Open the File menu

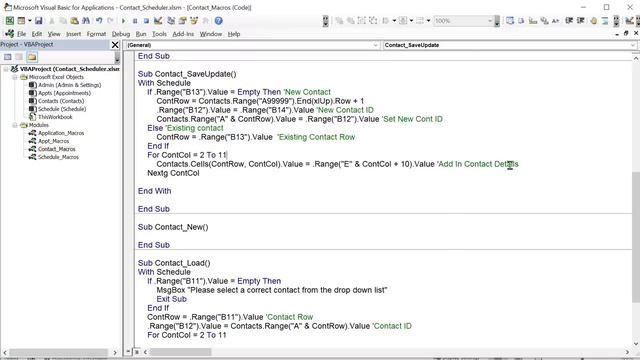click(21, 34)
